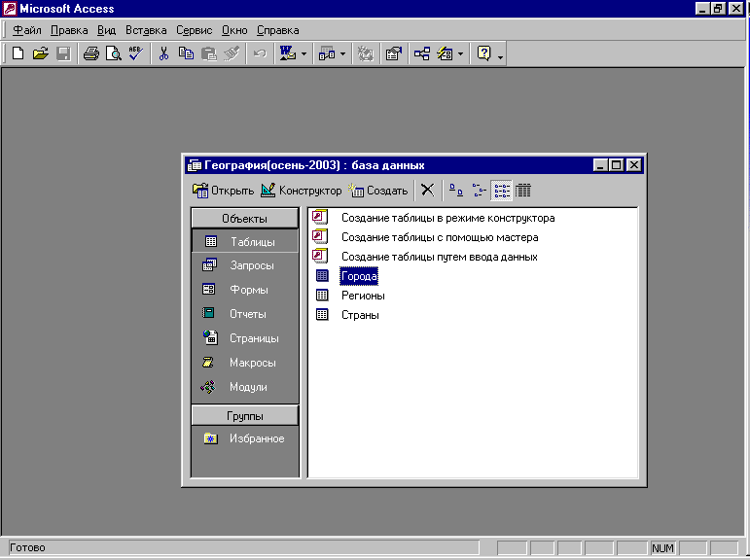Select 'Создание таблицы путем ввода данных'
The height and width of the screenshot is (560, 750).
(439, 257)
